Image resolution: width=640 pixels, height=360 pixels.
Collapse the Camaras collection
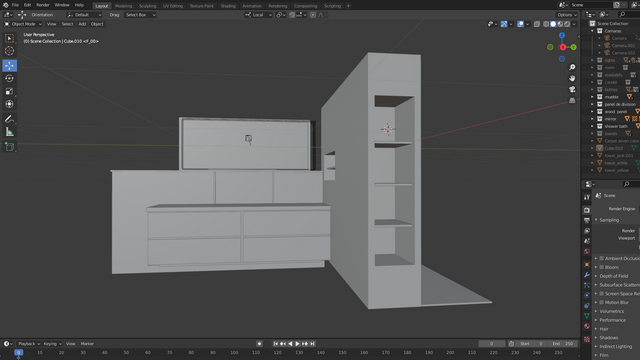[x=593, y=31]
